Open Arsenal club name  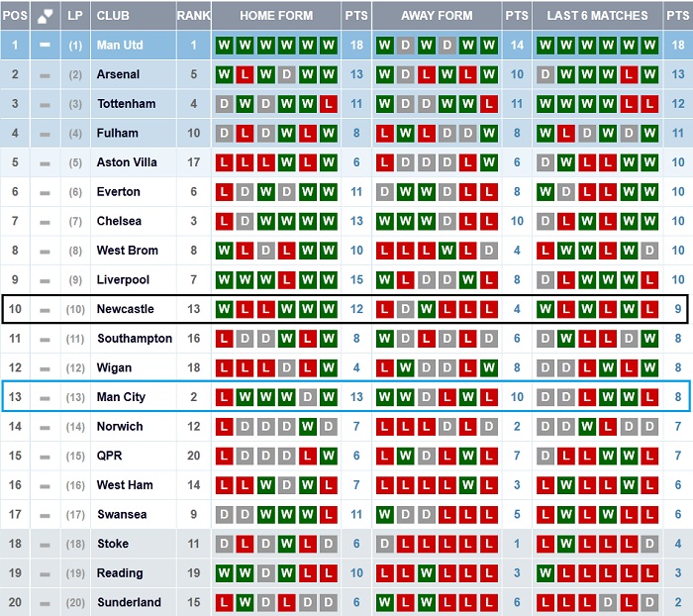coord(118,74)
